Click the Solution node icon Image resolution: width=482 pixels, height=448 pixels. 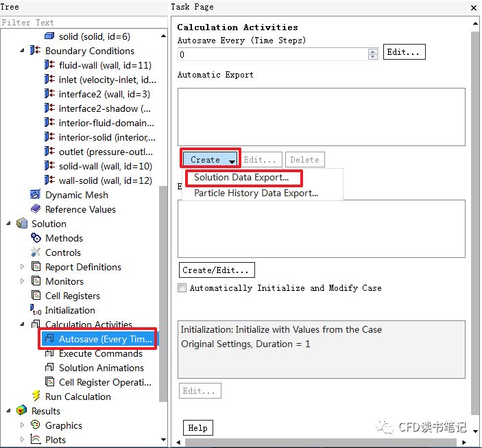(22, 224)
